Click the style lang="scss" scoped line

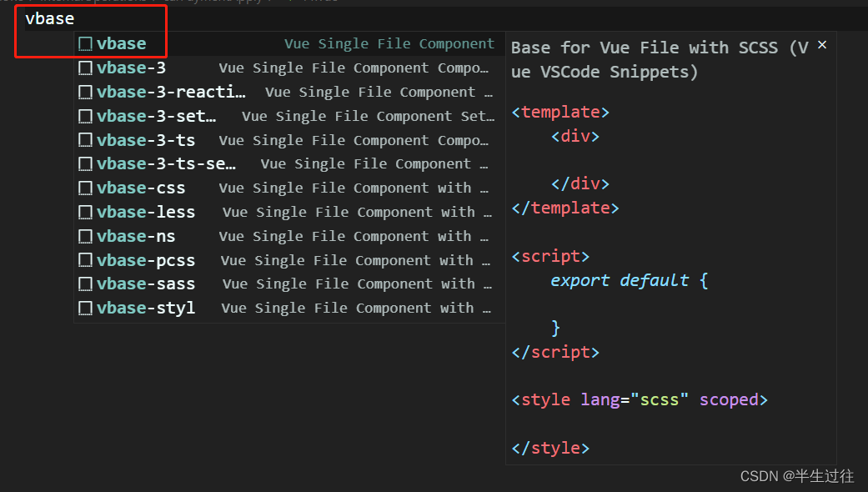pyautogui.click(x=640, y=399)
